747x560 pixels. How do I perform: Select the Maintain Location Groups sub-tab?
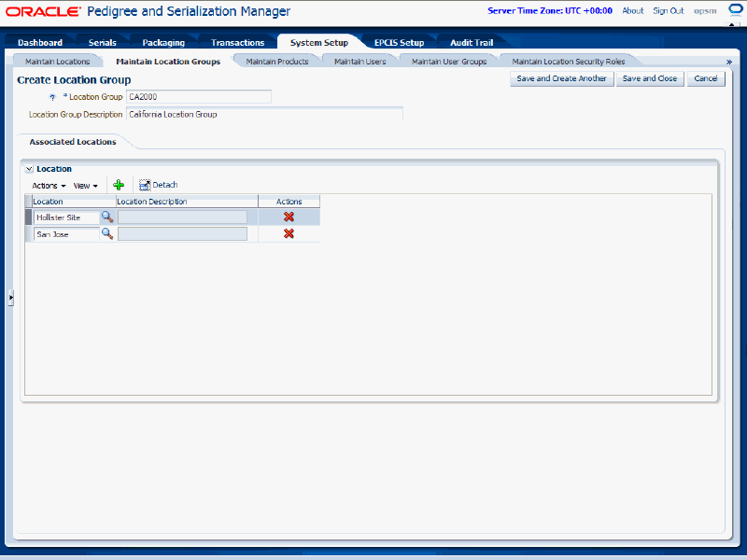point(168,62)
